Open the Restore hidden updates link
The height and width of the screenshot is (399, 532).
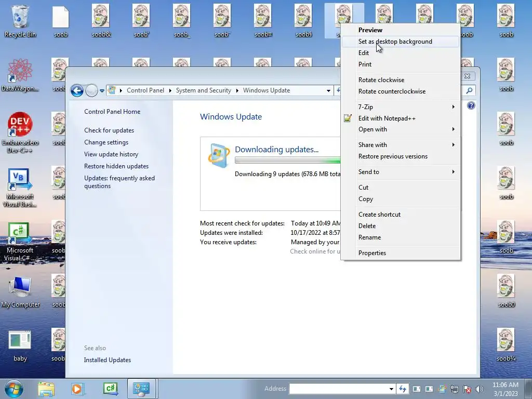(x=116, y=166)
